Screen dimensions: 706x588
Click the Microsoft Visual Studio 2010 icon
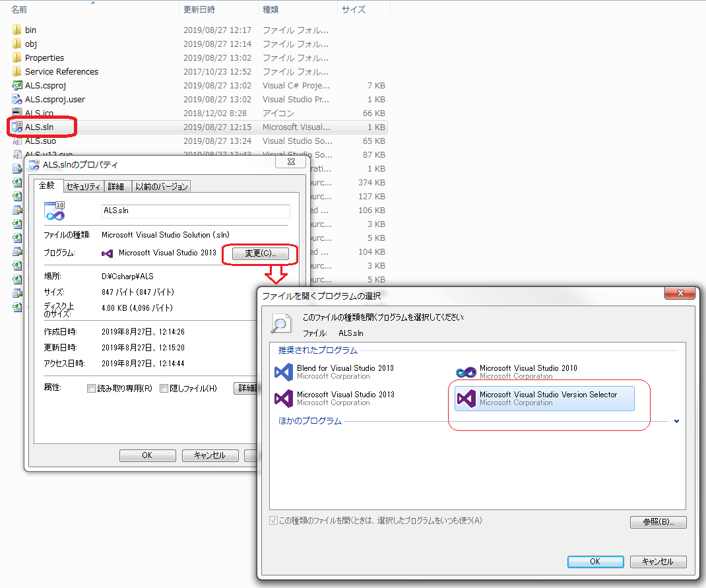(x=466, y=372)
